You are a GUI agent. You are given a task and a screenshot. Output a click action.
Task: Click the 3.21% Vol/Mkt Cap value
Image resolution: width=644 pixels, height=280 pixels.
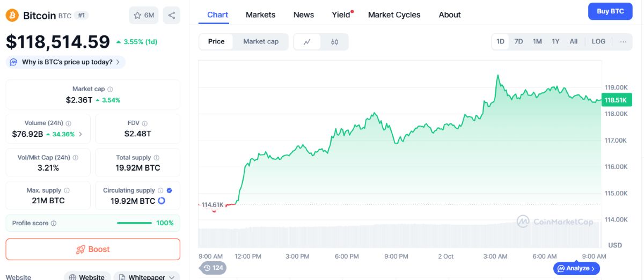click(x=48, y=168)
